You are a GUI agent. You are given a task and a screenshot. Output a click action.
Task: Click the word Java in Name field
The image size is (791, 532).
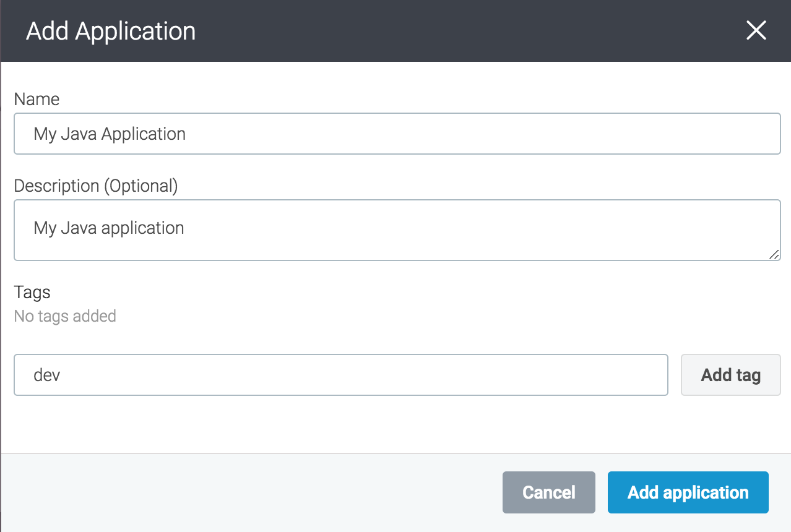pyautogui.click(x=79, y=134)
